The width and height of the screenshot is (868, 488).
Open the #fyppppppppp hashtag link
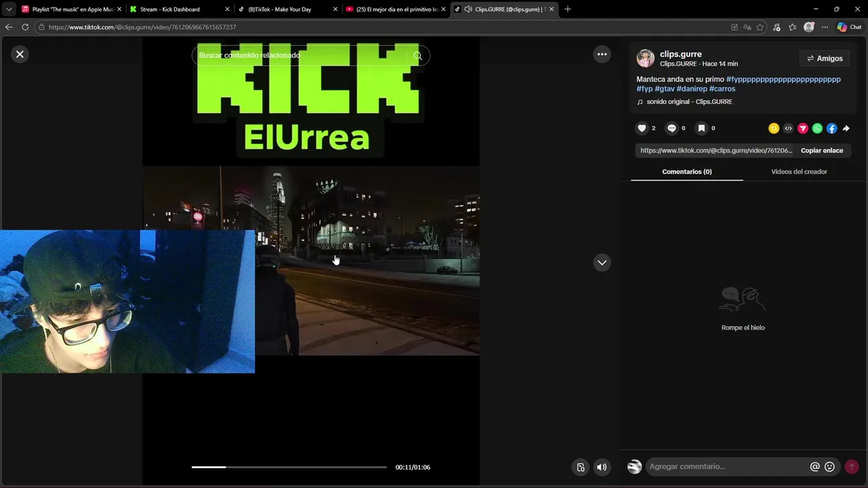783,79
